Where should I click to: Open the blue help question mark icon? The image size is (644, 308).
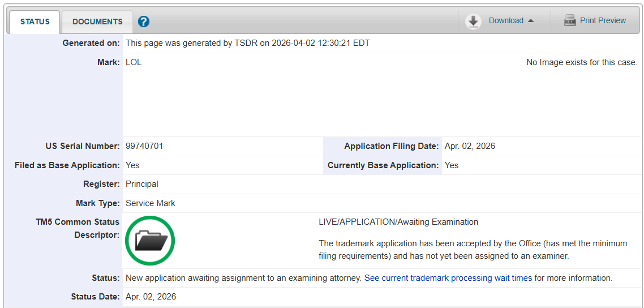click(x=143, y=22)
